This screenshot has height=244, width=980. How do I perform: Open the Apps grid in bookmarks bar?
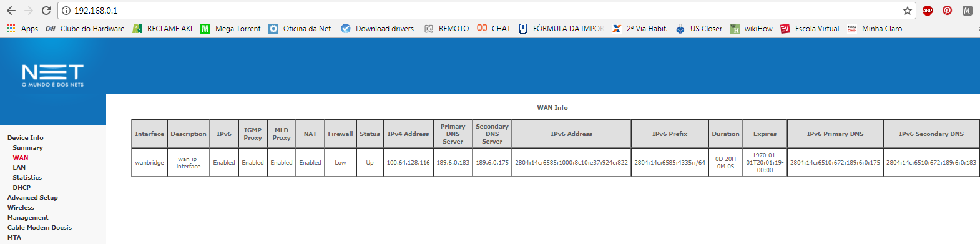click(22, 29)
